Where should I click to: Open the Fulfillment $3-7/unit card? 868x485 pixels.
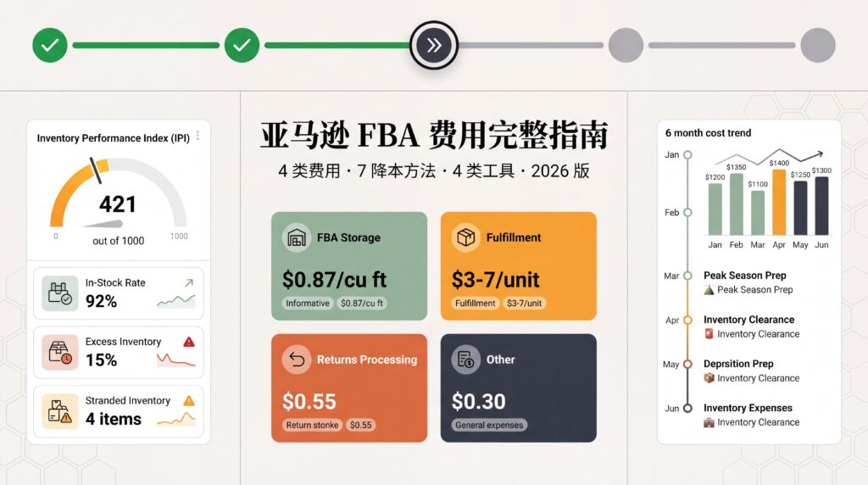[x=519, y=265]
